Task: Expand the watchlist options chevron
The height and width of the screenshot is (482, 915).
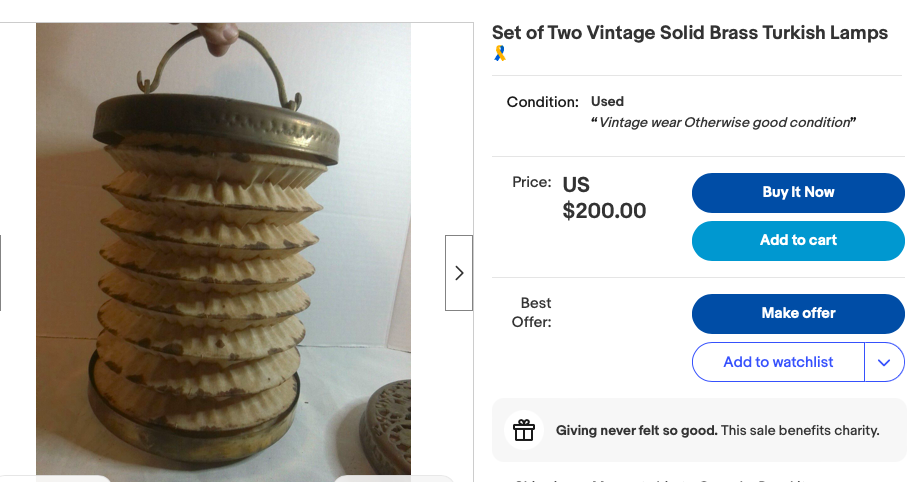Action: pyautogui.click(x=884, y=362)
